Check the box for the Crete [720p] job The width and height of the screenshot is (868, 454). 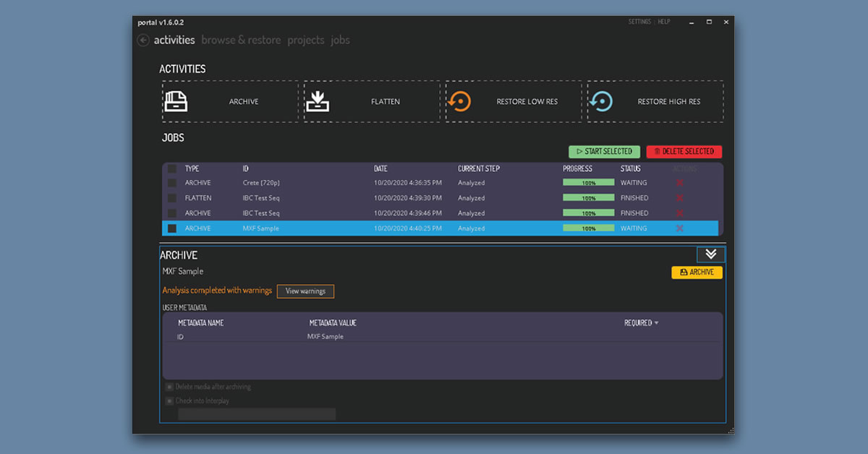click(x=172, y=183)
